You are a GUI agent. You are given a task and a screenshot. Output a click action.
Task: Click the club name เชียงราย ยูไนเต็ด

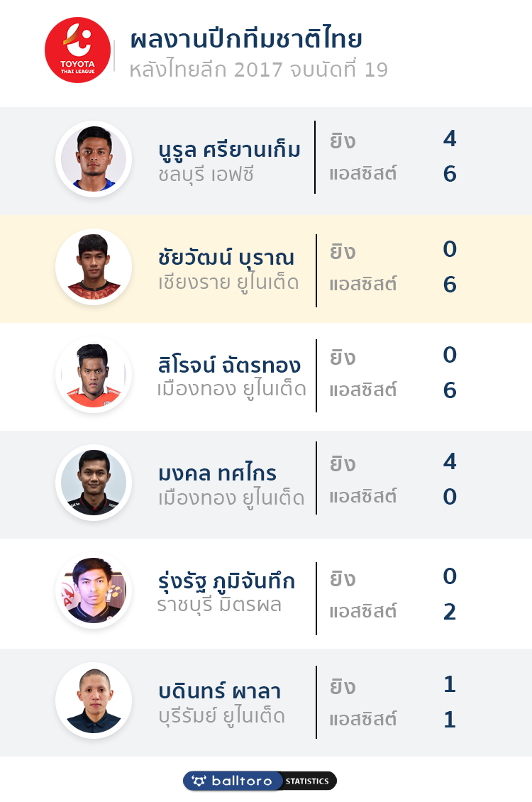[x=228, y=283]
